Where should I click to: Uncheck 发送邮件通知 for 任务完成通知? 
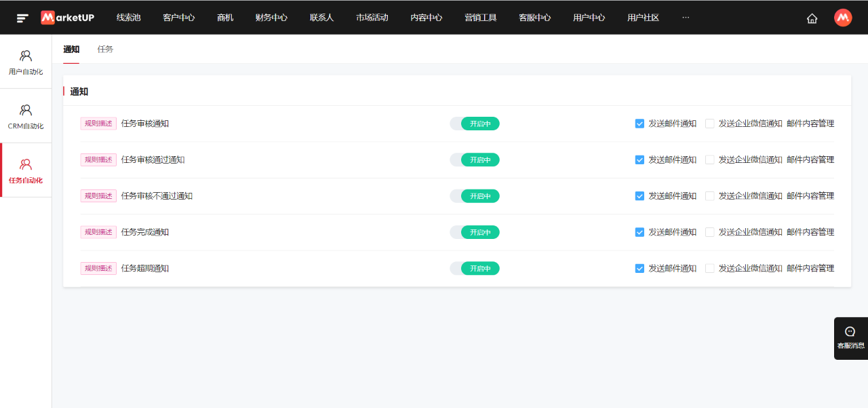pos(639,232)
